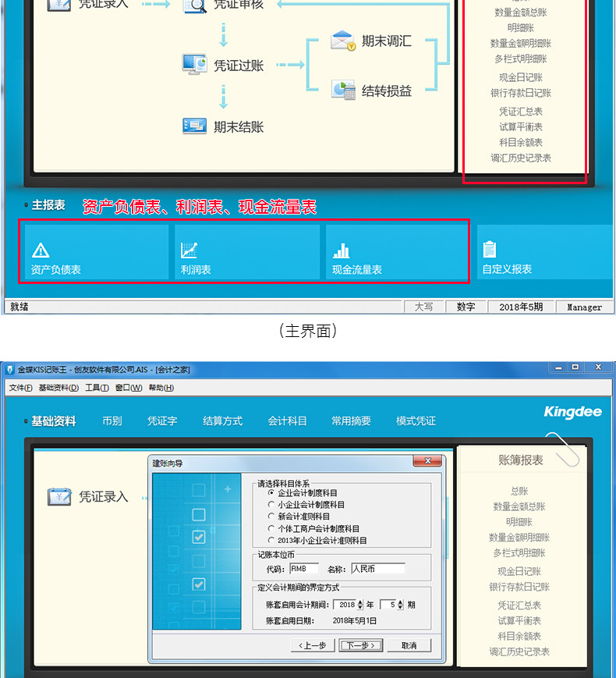Viewport: 616px width, 678px height.
Task: Select 个体工商户会计制度科目 radio option
Action: (x=271, y=528)
